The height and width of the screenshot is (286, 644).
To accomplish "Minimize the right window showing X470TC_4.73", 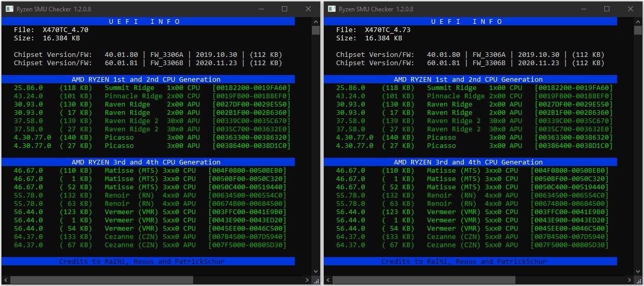I will 583,9.
